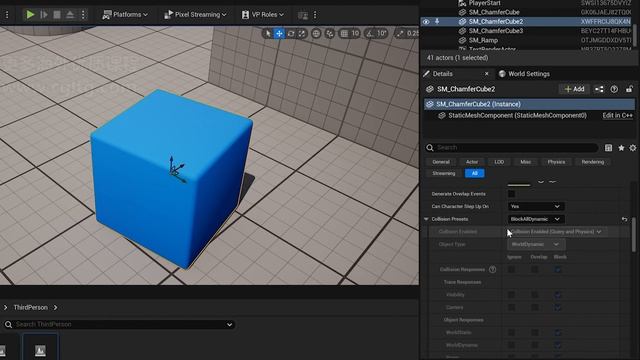Set Visibility trace response to Block
The height and width of the screenshot is (360, 640).
(558, 295)
